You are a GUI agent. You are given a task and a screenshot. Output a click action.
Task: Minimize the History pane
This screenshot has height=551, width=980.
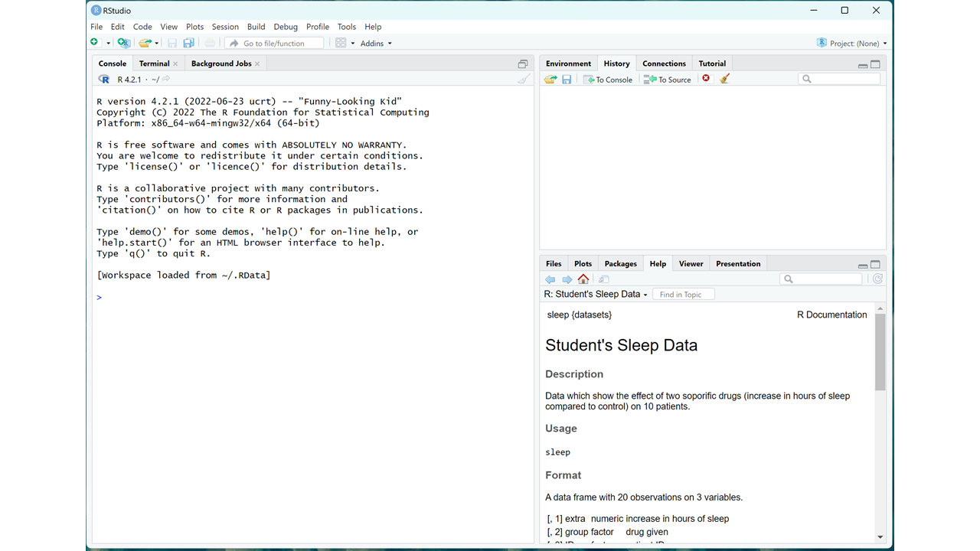pos(863,65)
